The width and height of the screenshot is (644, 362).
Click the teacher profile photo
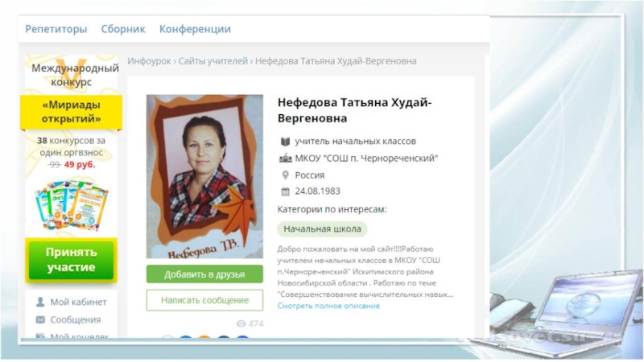[x=204, y=176]
